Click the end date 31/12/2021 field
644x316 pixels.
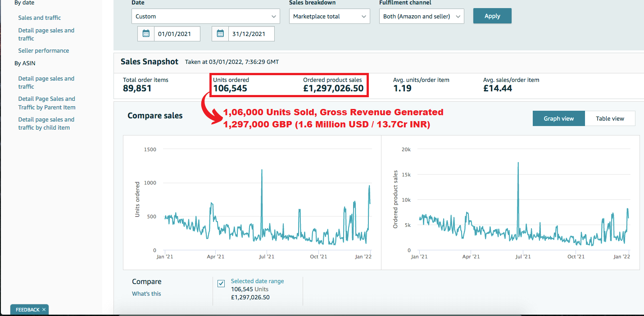pos(251,34)
